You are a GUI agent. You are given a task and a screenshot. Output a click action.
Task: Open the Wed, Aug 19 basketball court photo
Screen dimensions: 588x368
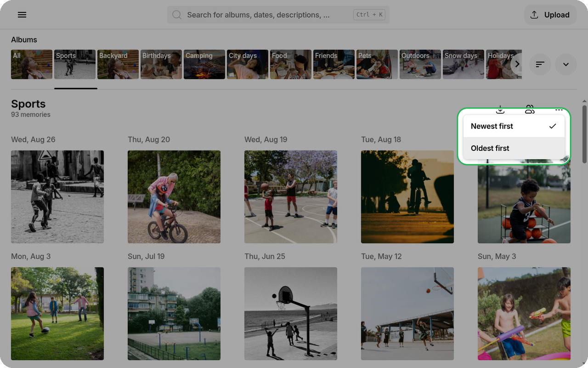click(291, 197)
